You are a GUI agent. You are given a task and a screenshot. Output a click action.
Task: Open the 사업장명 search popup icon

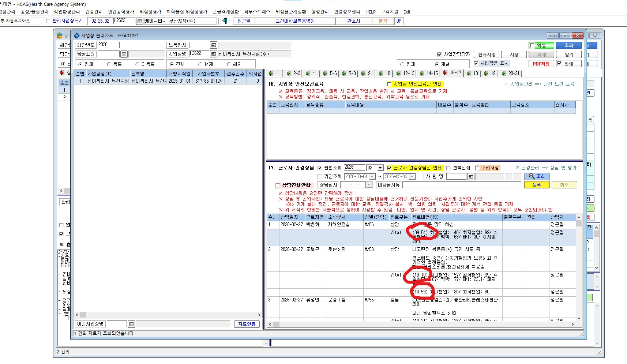(214, 54)
